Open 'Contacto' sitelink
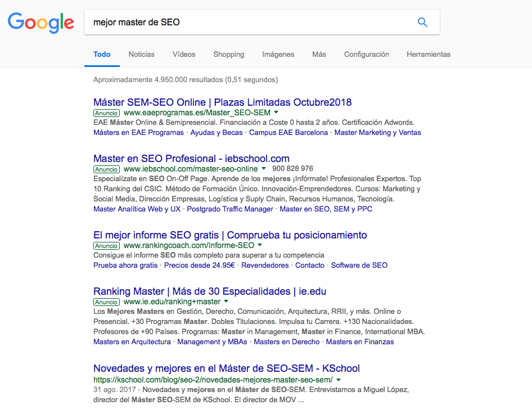532x414 pixels. [x=310, y=265]
